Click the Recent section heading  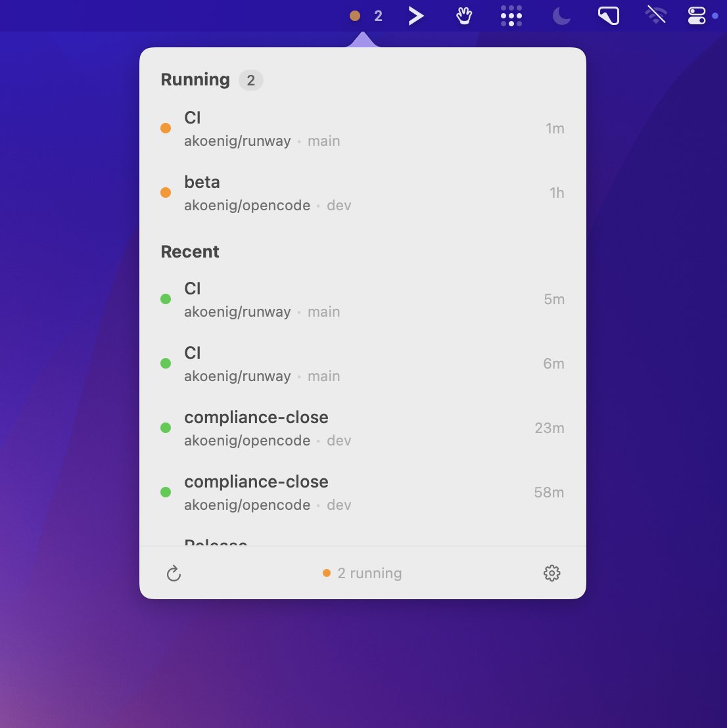point(190,252)
